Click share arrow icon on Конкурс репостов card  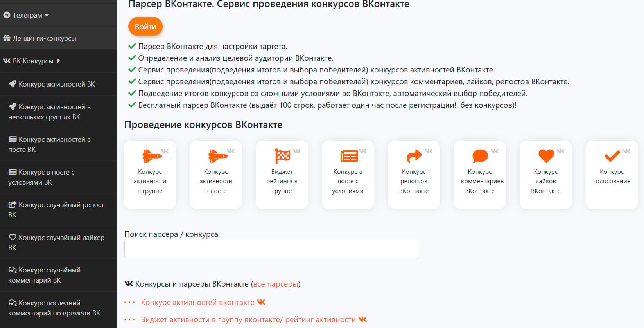(414, 156)
